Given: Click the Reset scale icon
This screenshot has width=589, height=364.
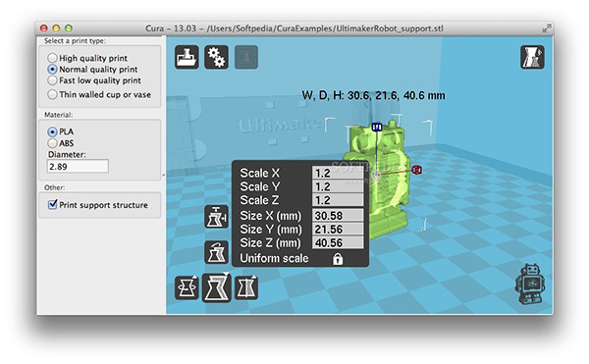Looking at the screenshot, I should tap(216, 252).
